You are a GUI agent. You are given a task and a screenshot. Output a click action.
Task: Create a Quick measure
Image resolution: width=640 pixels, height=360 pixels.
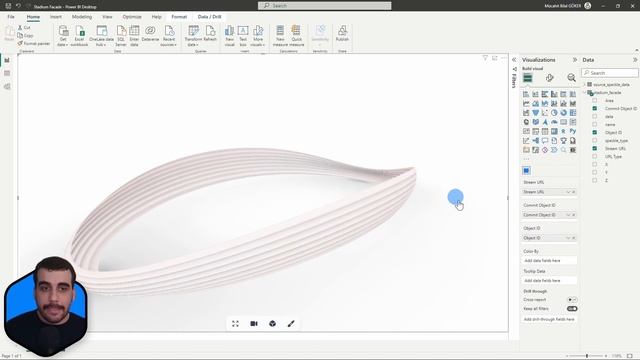[x=296, y=36]
